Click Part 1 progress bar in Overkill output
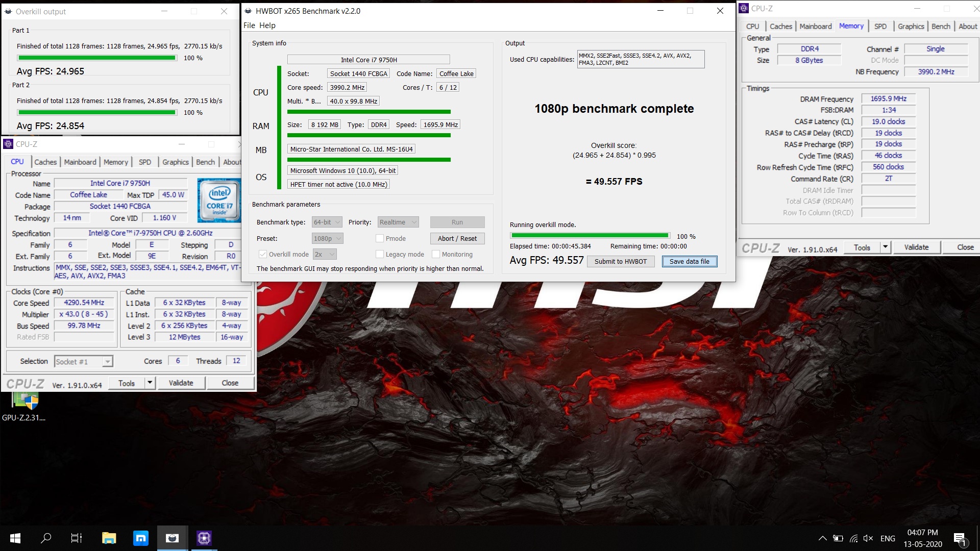The height and width of the screenshot is (551, 980). 97,58
